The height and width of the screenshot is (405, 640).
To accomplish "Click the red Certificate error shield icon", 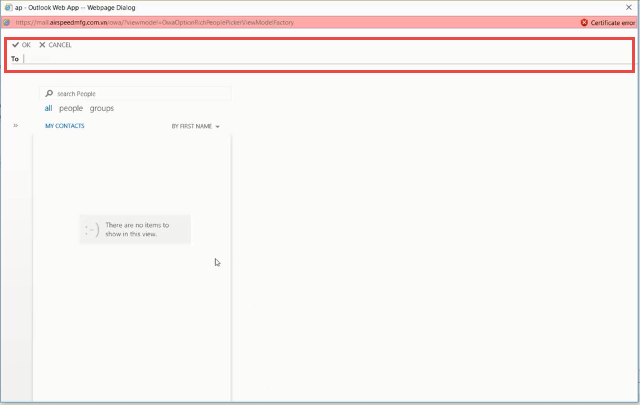I will point(584,22).
